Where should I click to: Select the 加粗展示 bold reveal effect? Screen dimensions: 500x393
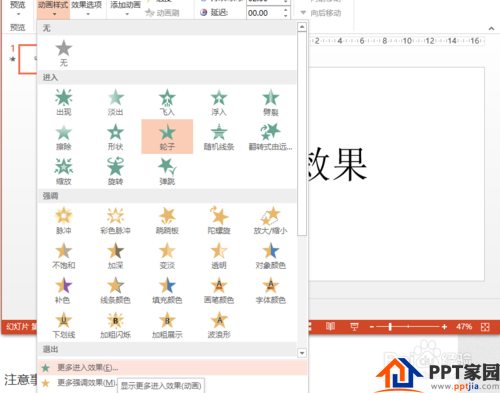click(x=167, y=325)
